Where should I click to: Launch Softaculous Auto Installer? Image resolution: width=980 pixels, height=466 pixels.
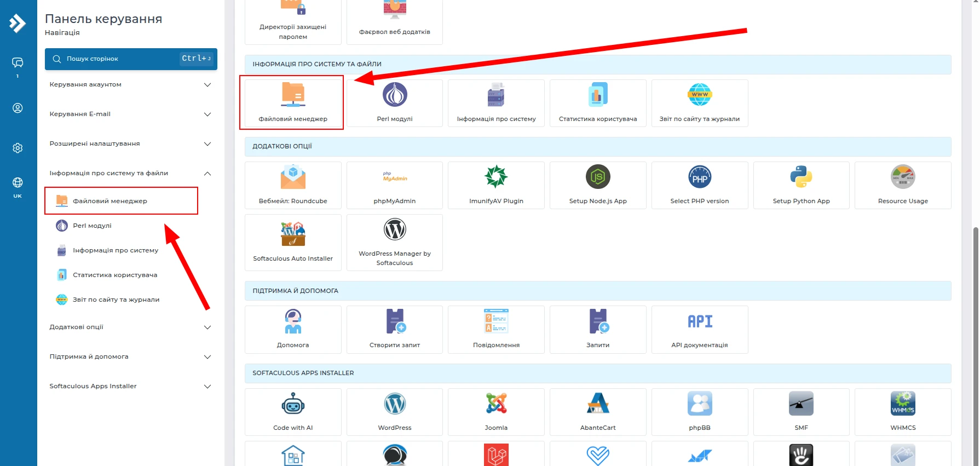click(293, 243)
